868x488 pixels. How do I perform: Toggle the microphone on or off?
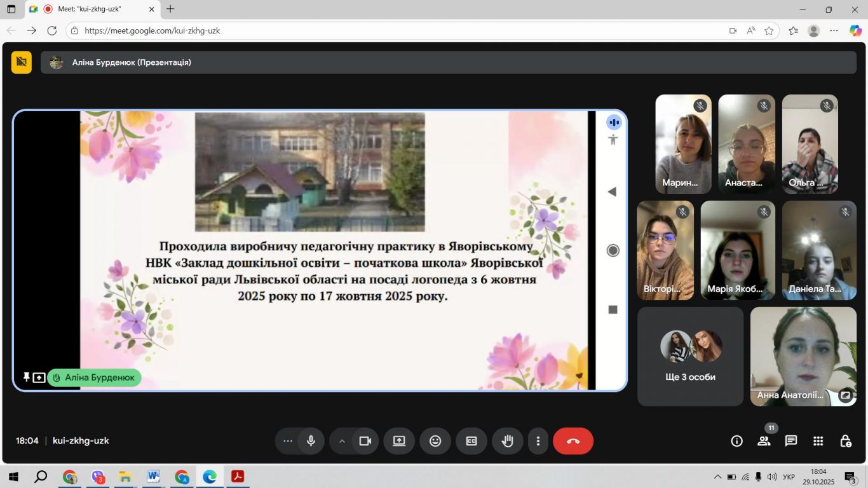(311, 441)
